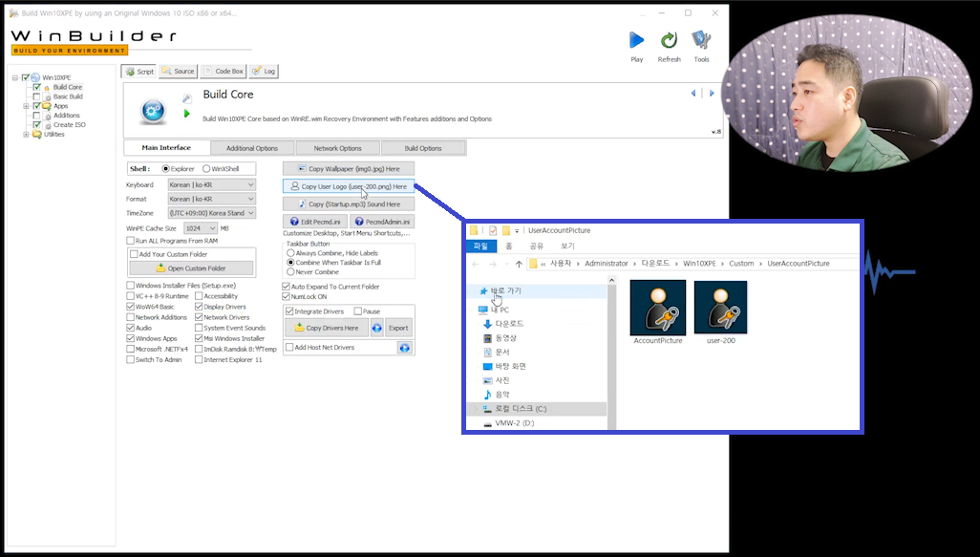Switch to the Code Box tab
Viewport: 980px width, 557px height.
click(224, 72)
